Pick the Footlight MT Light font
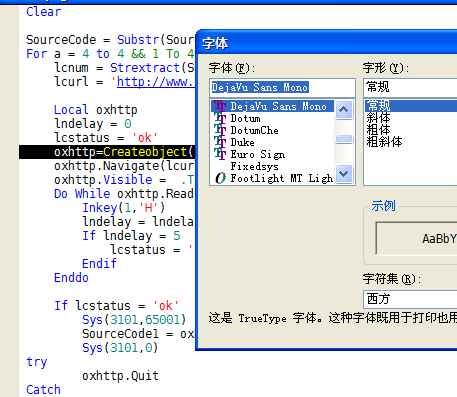Viewport: 457px width, 397px height. tap(282, 178)
